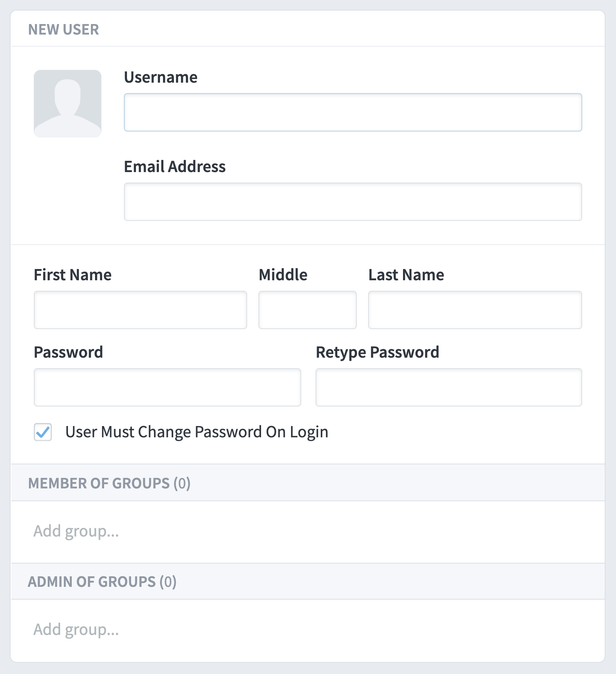The height and width of the screenshot is (674, 616).
Task: Click the Email Address text box
Action: tap(353, 202)
